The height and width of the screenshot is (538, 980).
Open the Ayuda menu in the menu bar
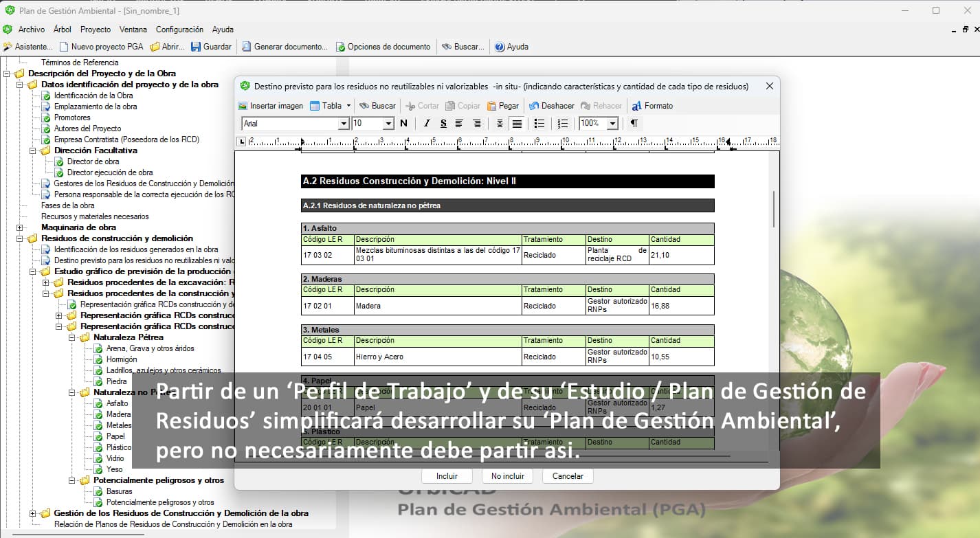[x=223, y=30]
